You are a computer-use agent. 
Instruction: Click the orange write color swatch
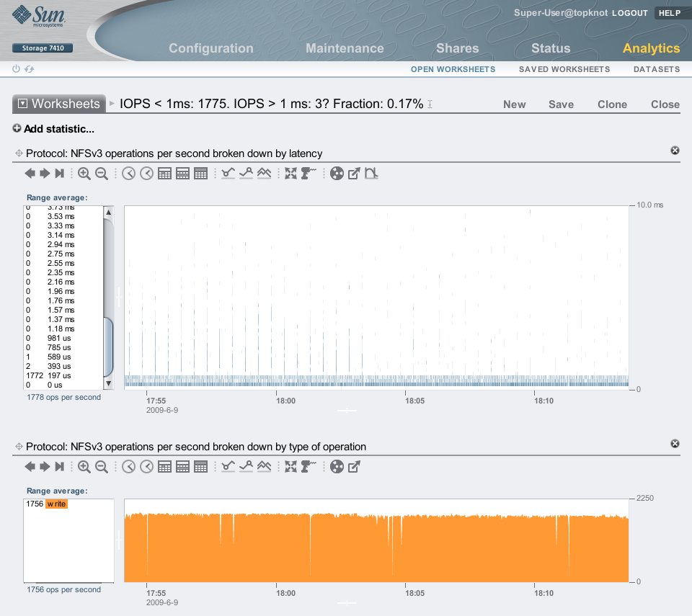click(57, 504)
